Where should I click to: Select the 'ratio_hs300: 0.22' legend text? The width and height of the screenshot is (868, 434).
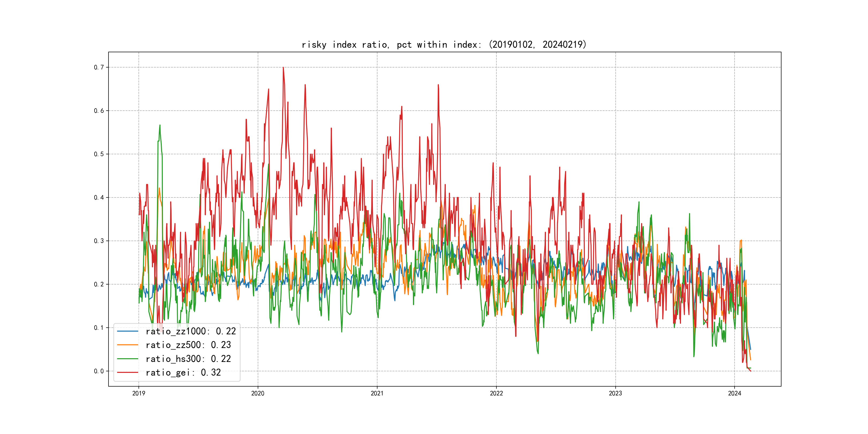(188, 359)
